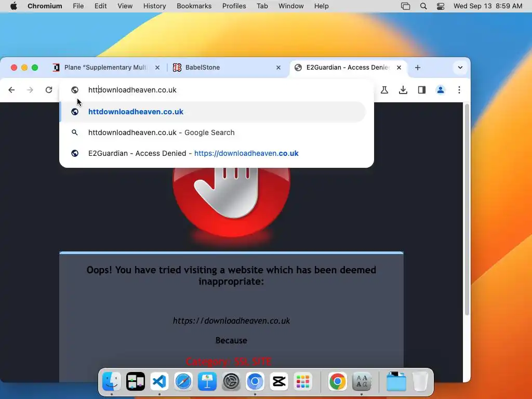
Task: Click in the address bar text field
Action: (217, 90)
